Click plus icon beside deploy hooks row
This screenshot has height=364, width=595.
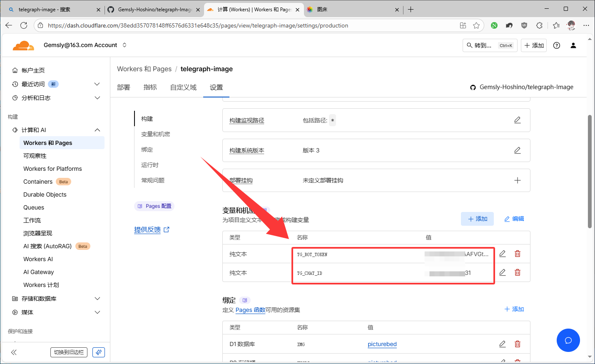(517, 180)
